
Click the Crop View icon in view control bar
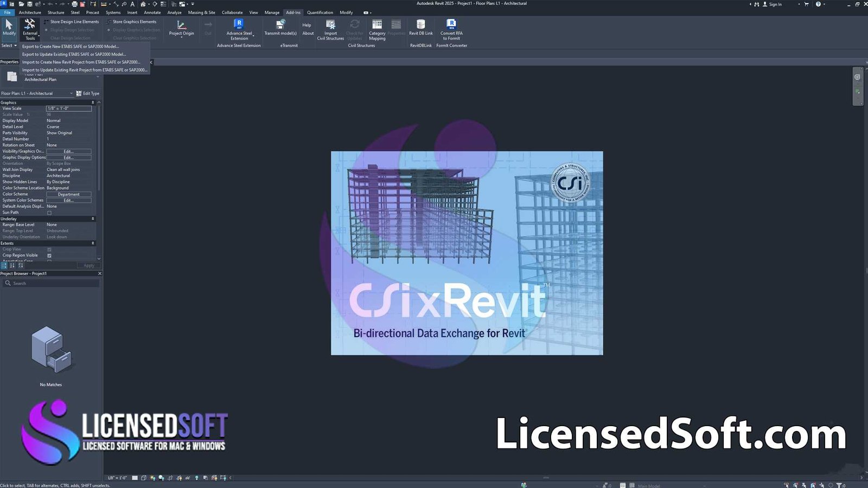coord(170,478)
